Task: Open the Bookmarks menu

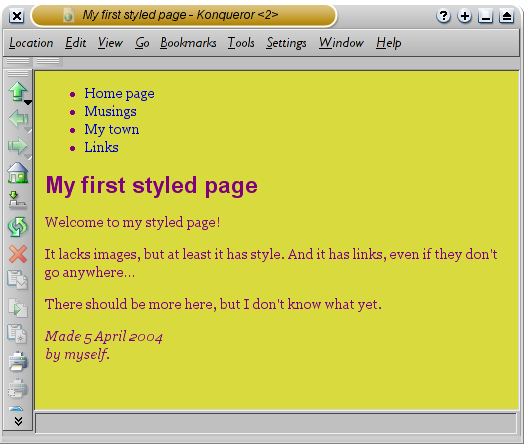Action: pos(188,43)
